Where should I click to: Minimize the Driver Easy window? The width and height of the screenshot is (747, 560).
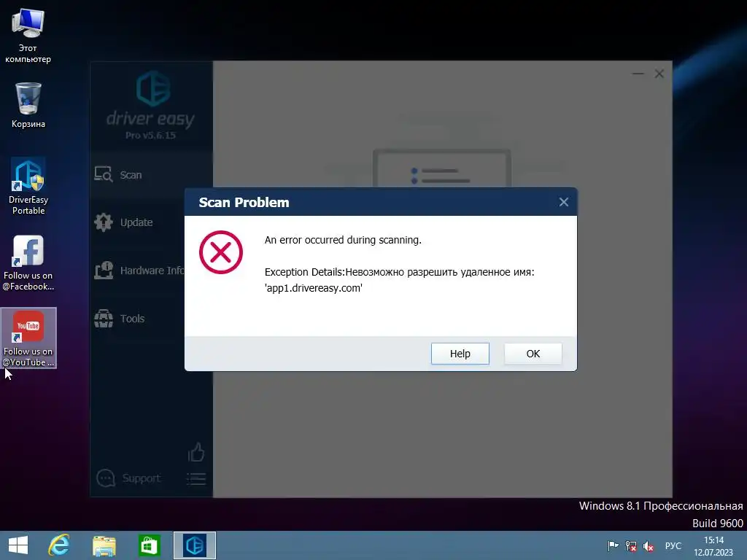point(638,74)
